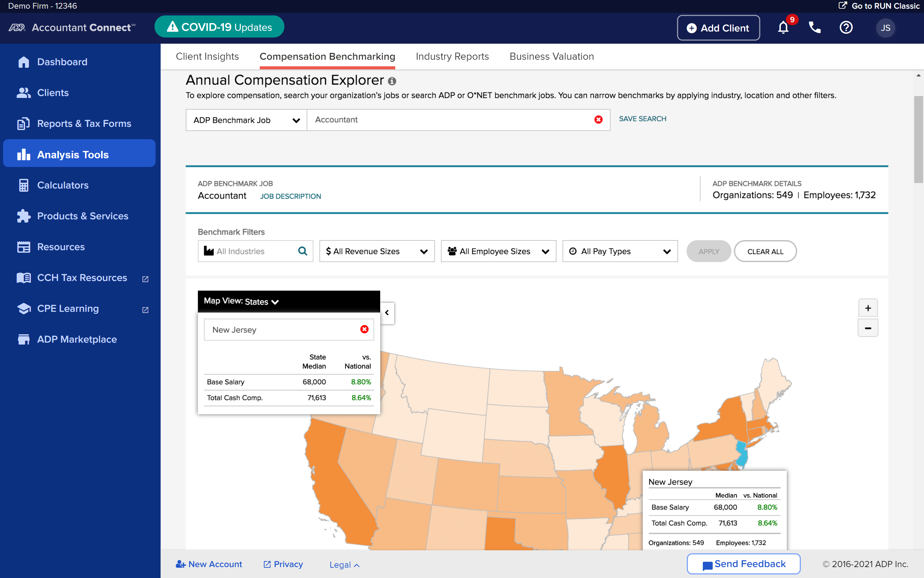This screenshot has width=924, height=578.
Task: Open the notifications bell
Action: click(783, 28)
